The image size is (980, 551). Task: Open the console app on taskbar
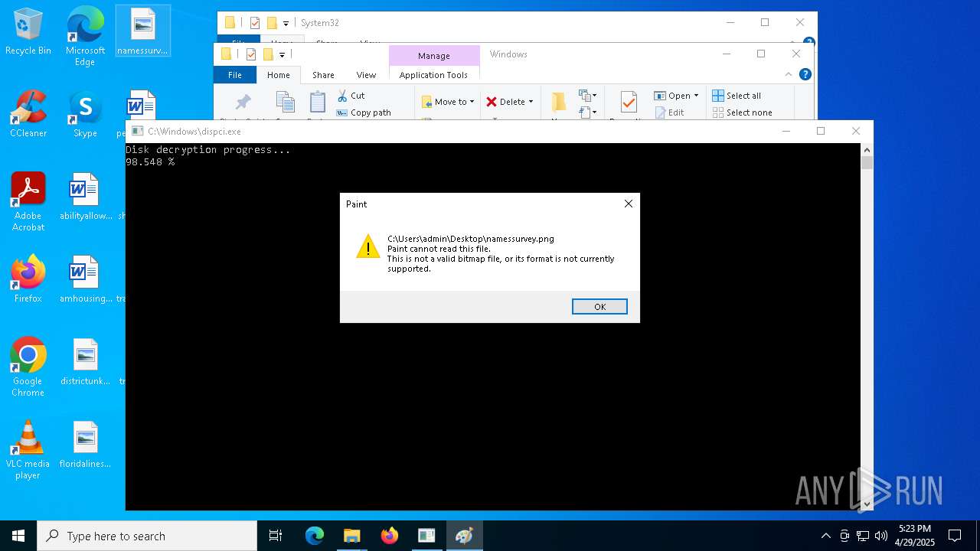[426, 536]
